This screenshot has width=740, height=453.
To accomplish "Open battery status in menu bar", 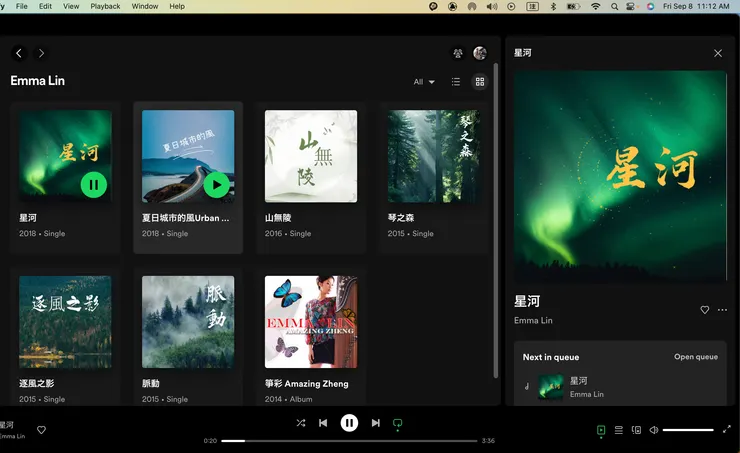I will (573, 6).
